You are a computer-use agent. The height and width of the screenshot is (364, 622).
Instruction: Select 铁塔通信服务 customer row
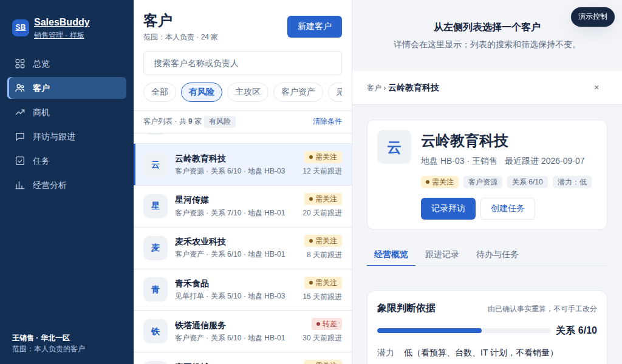tap(243, 331)
